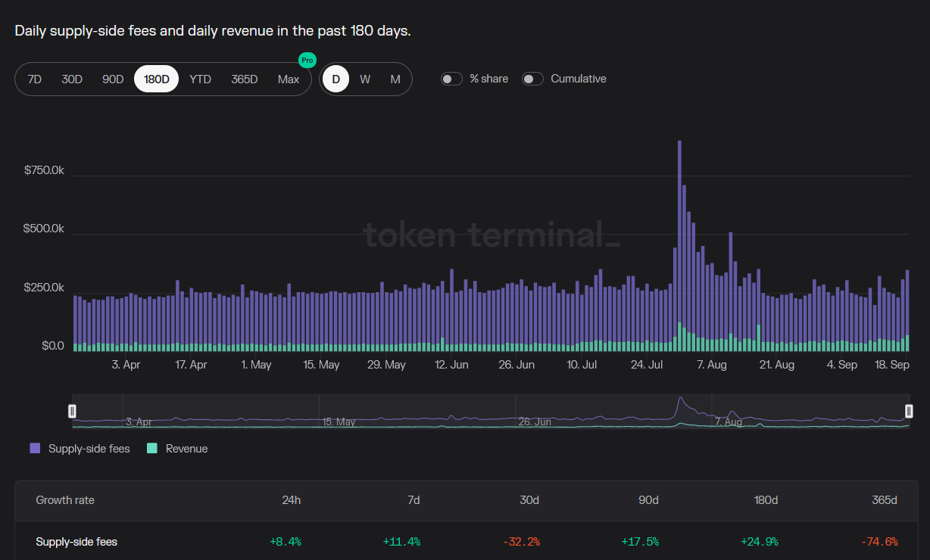930x560 pixels.
Task: Pick the 365D time range
Action: [x=245, y=79]
